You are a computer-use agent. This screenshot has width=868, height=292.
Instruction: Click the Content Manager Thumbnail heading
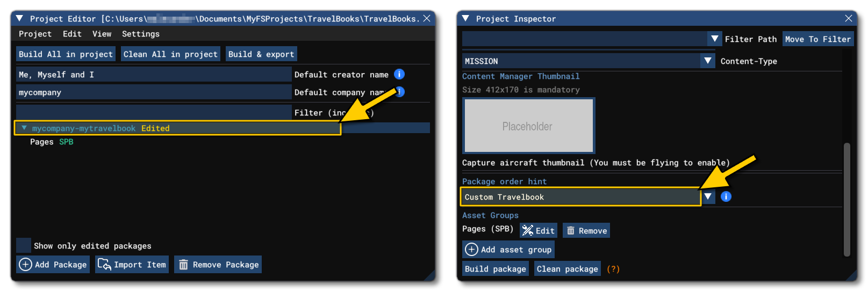pyautogui.click(x=521, y=76)
